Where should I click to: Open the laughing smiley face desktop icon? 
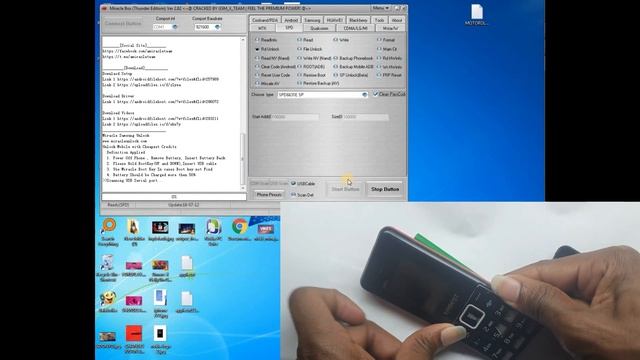pyautogui.click(x=108, y=301)
